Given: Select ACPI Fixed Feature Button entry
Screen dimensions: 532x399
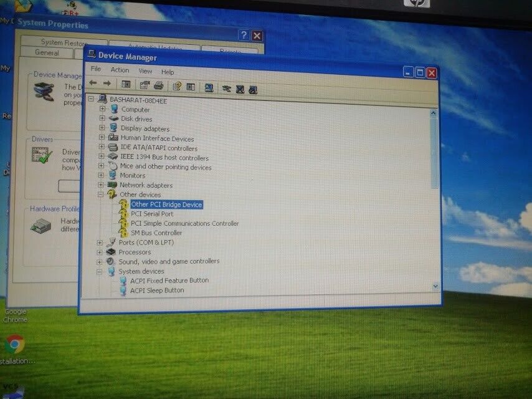Looking at the screenshot, I should pos(169,281).
